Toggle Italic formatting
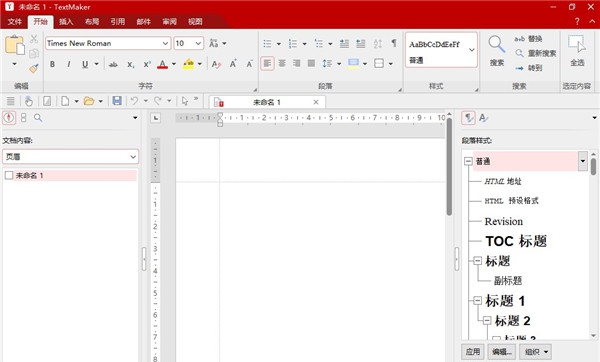 click(68, 64)
